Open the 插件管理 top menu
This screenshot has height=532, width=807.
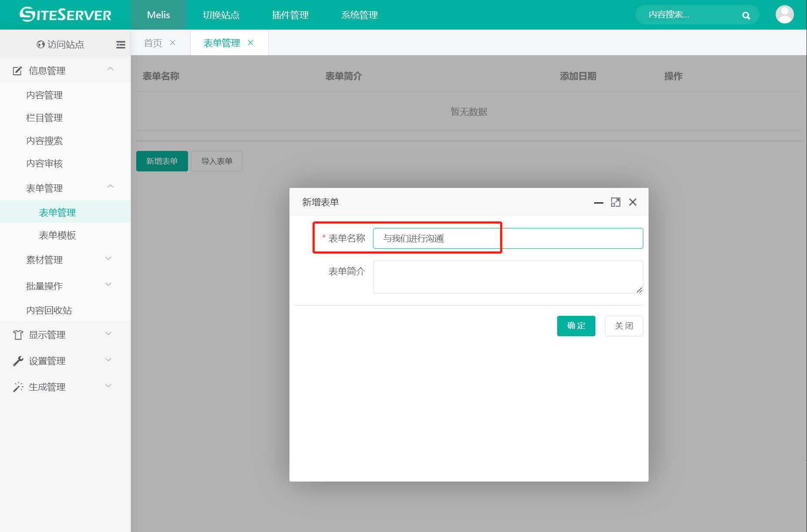pos(290,15)
